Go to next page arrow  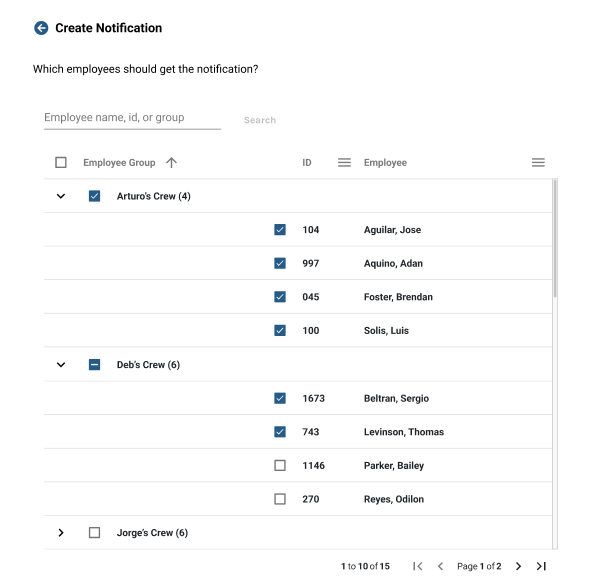[518, 566]
